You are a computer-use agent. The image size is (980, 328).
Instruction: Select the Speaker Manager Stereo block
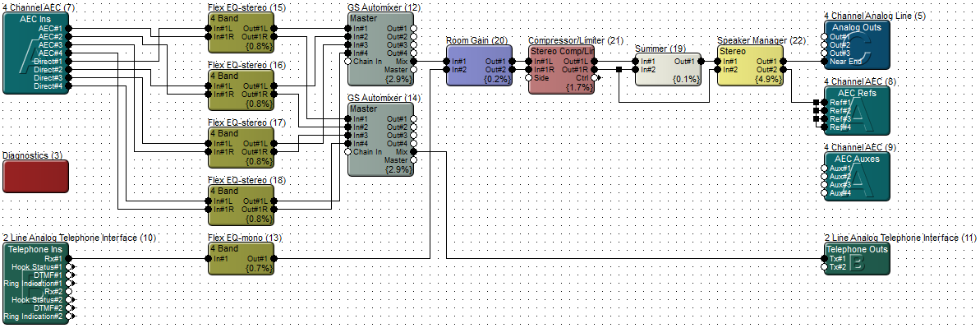(750, 64)
